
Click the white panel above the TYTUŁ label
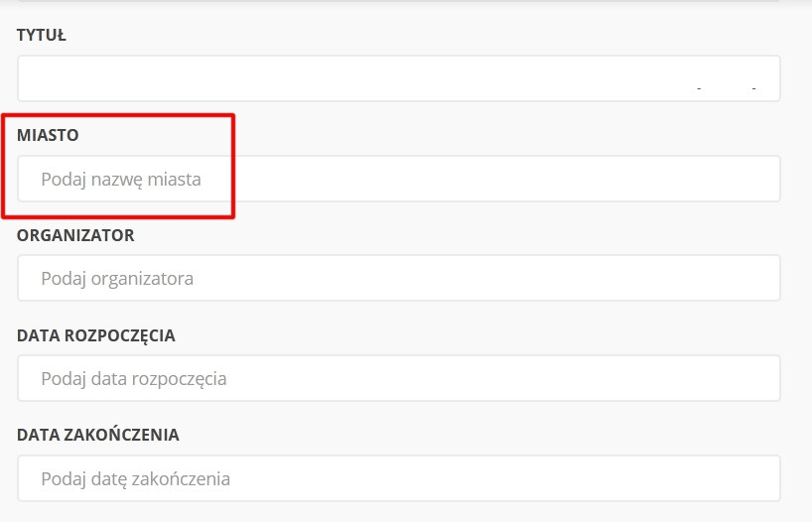coord(397,5)
